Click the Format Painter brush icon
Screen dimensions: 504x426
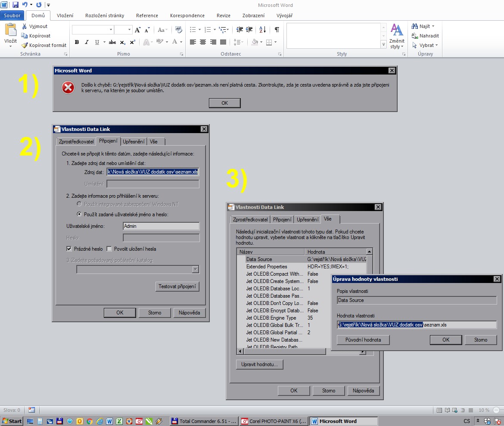[x=25, y=45]
